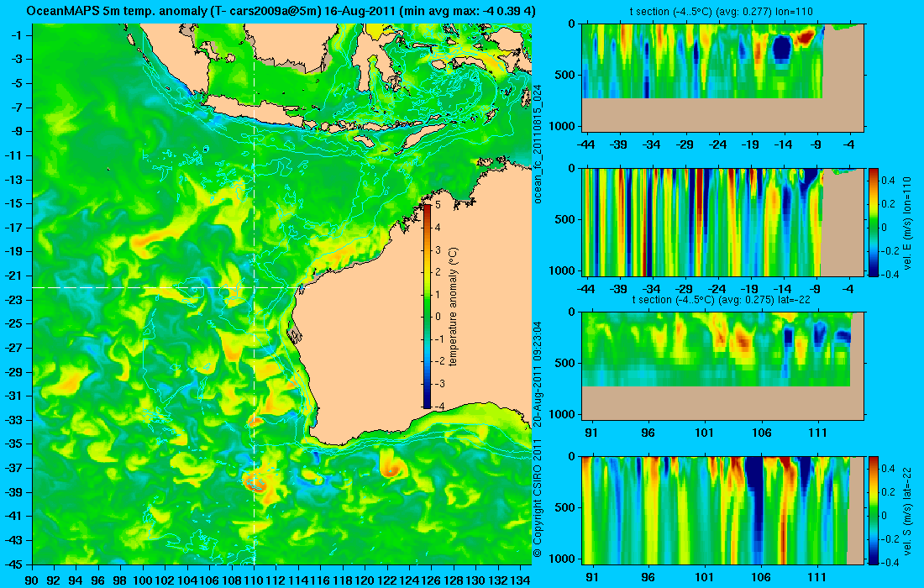The height and width of the screenshot is (588, 924).
Task: Click the vertical 'ocean_fc_20110815_024' label
Action: click(x=538, y=144)
